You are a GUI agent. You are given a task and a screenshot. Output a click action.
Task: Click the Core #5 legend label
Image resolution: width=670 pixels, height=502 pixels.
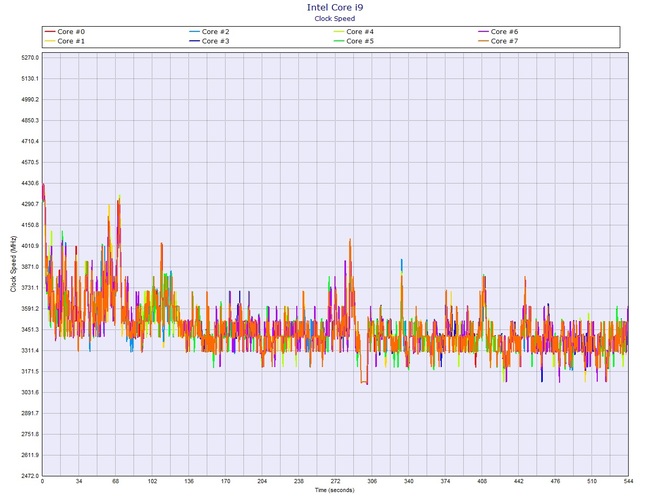[360, 41]
